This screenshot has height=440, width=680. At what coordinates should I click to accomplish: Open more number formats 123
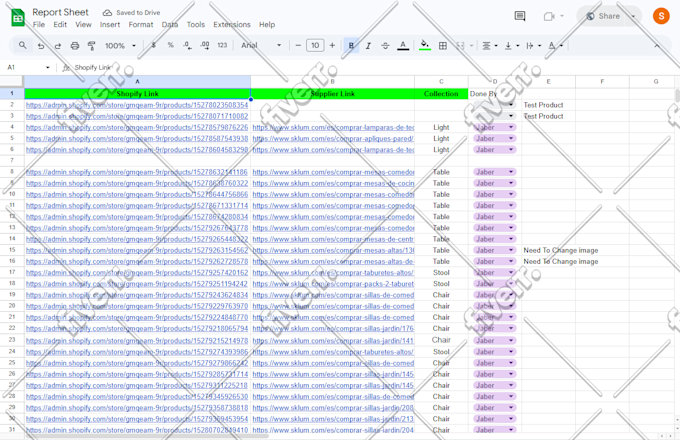pos(222,45)
